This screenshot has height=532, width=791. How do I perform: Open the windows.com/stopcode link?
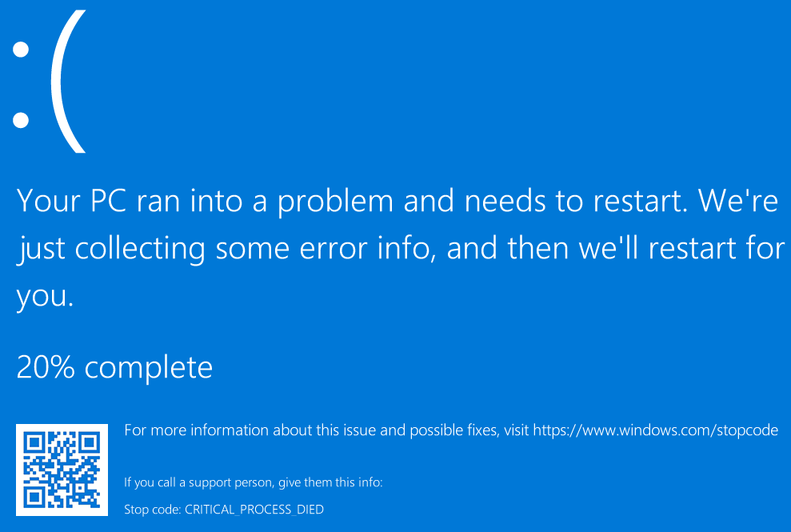tap(655, 430)
